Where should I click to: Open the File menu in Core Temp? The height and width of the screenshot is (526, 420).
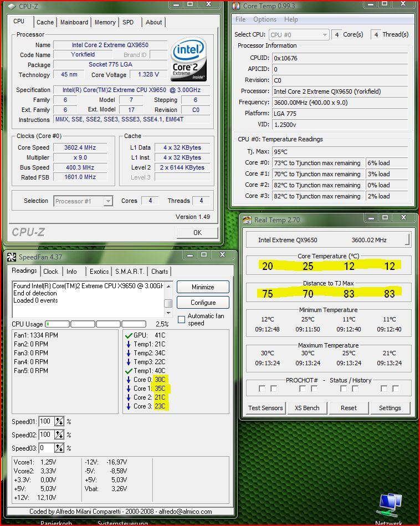(x=240, y=19)
